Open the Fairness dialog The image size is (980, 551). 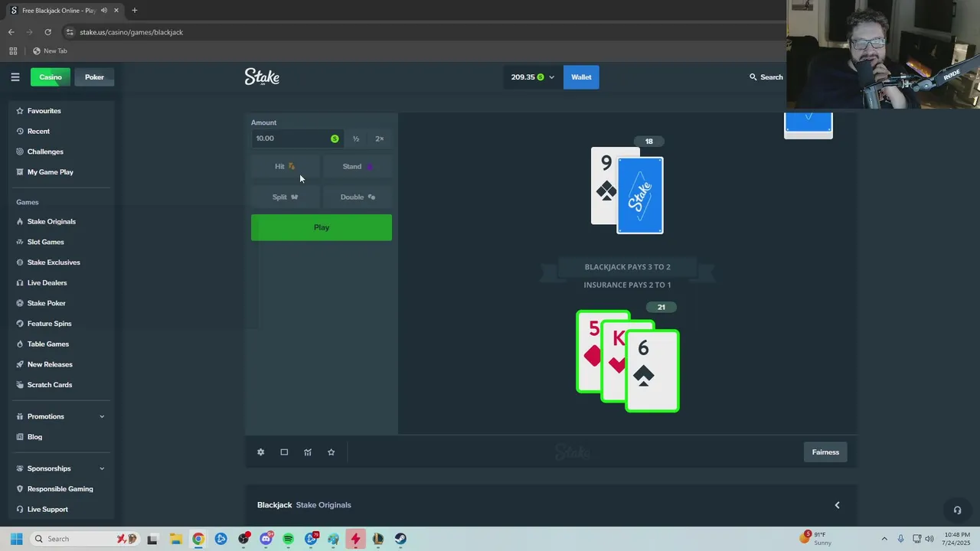825,452
